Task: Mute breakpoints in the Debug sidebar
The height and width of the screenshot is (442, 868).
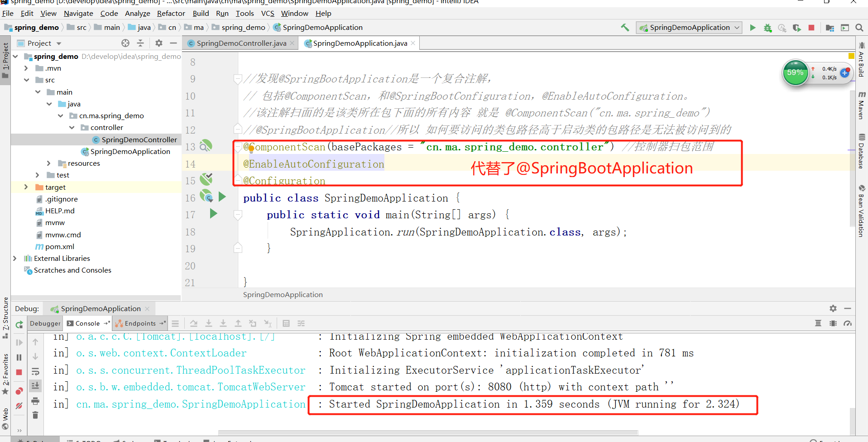Action: [x=19, y=406]
